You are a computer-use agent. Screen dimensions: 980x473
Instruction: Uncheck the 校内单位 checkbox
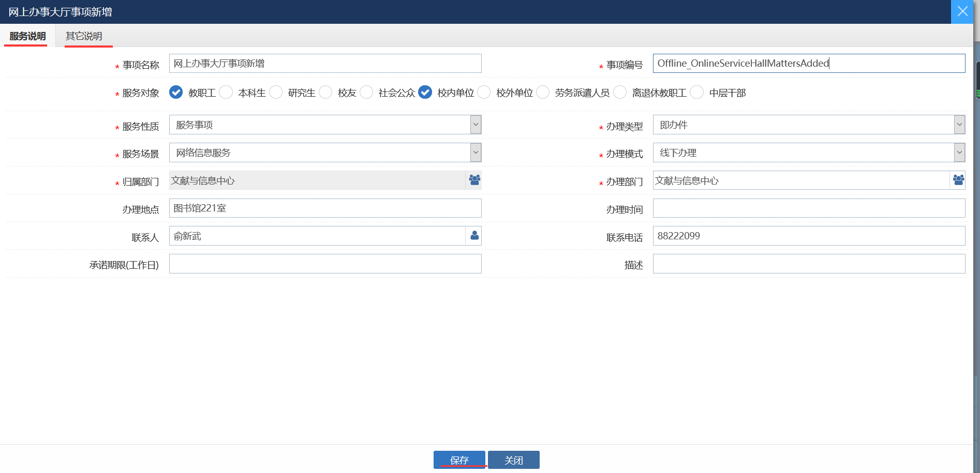(425, 92)
